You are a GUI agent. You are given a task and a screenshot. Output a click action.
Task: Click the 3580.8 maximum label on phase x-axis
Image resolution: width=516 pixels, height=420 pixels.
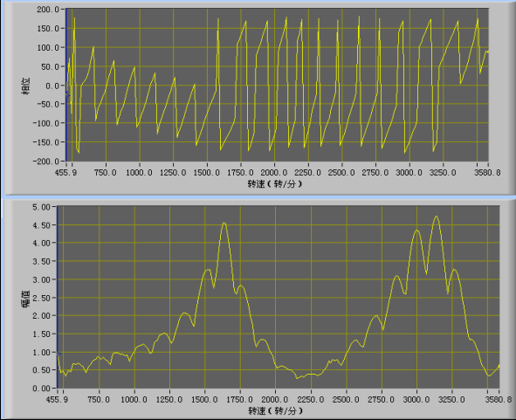[x=487, y=173]
